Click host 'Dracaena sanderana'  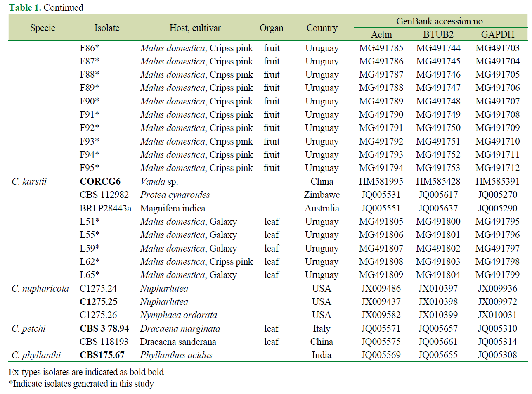click(x=178, y=342)
